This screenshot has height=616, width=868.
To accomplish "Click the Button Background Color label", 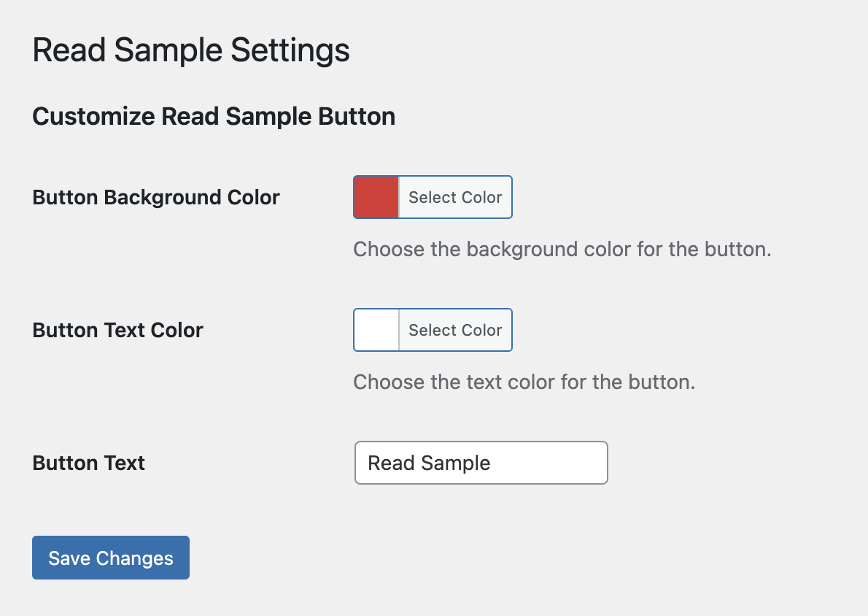I will tap(156, 197).
